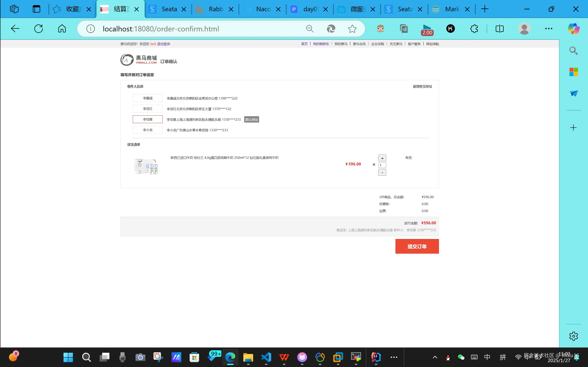Open the browser Extensions puzzle icon
Image resolution: width=588 pixels, height=367 pixels.
click(x=474, y=29)
